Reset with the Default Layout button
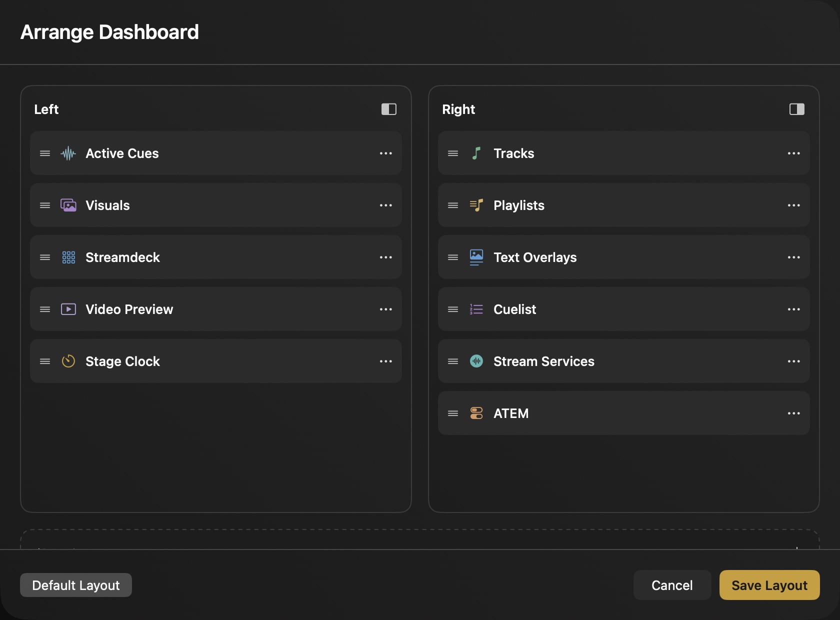 [76, 585]
